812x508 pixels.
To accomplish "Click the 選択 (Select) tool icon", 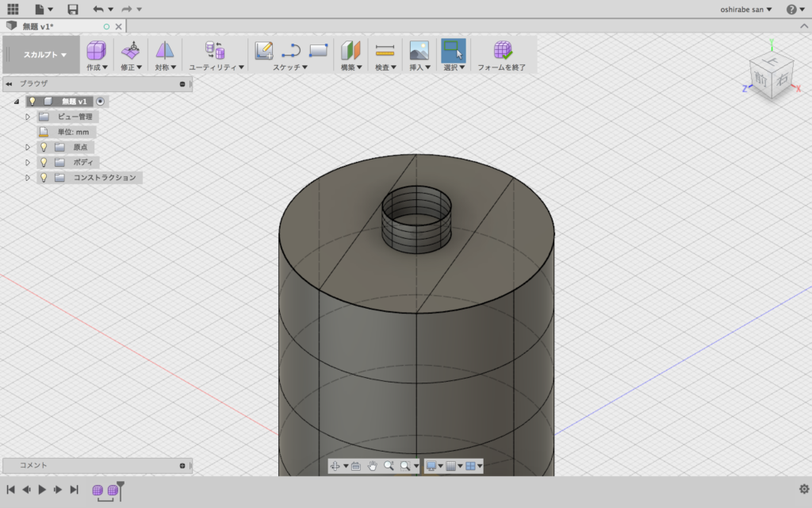I will coord(453,51).
